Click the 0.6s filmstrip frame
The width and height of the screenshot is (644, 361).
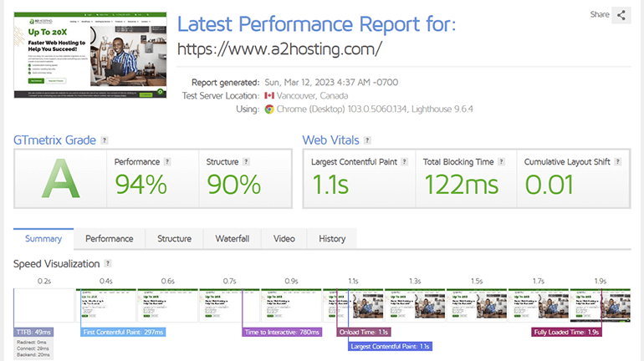[x=167, y=306]
